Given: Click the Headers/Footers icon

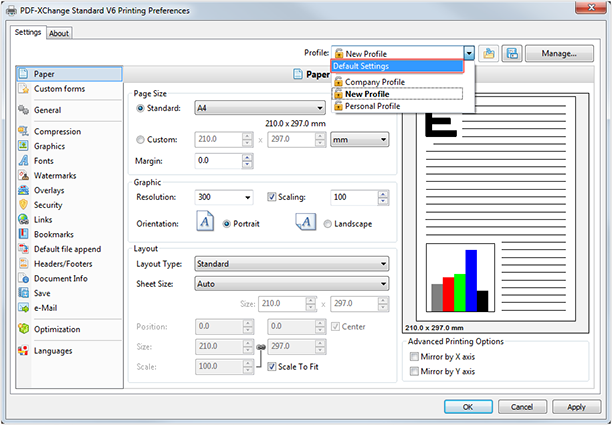Looking at the screenshot, I should [x=23, y=263].
